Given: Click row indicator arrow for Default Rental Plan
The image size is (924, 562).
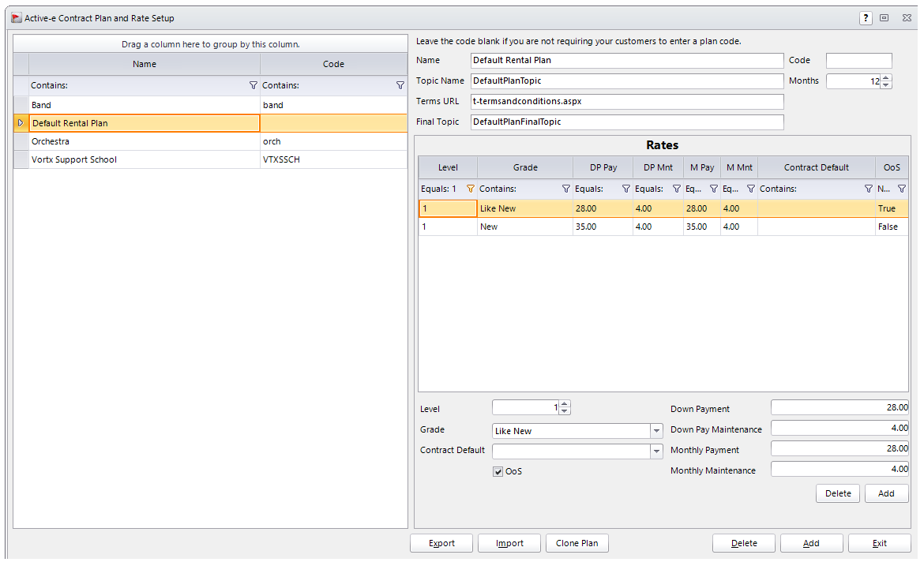Looking at the screenshot, I should [x=21, y=123].
